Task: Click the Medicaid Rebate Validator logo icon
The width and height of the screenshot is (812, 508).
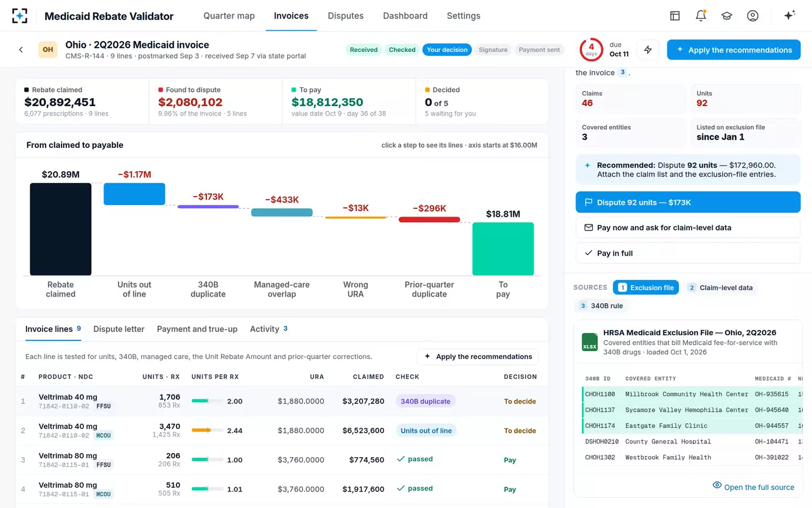Action: pyautogui.click(x=20, y=16)
